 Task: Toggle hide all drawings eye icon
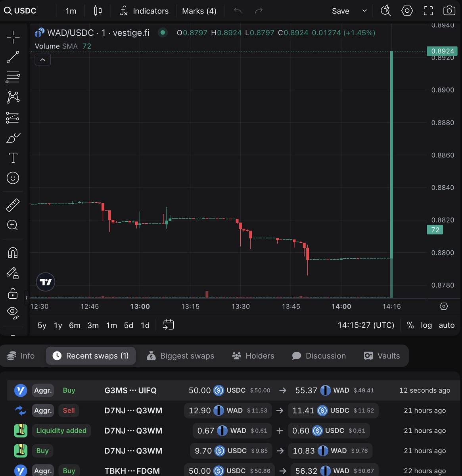[x=13, y=313]
